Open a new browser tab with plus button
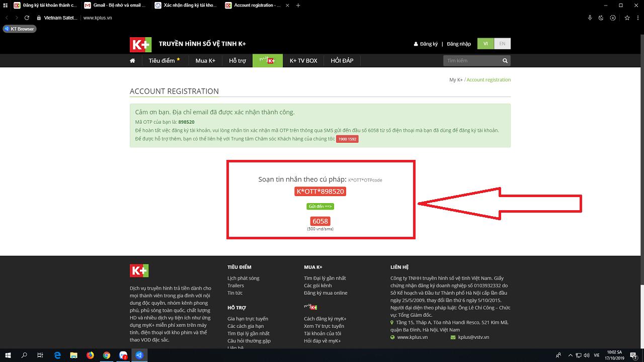 [x=298, y=6]
